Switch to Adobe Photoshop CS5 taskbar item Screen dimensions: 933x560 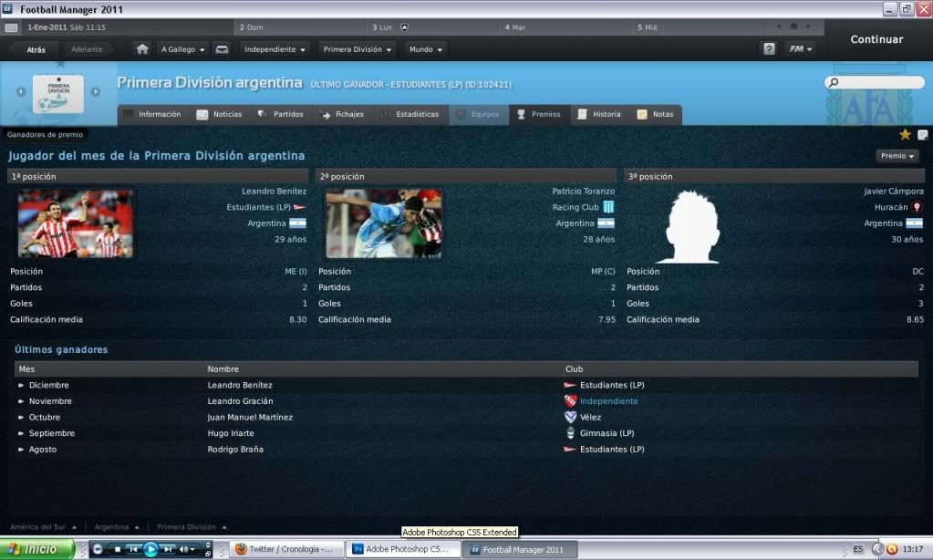point(403,549)
